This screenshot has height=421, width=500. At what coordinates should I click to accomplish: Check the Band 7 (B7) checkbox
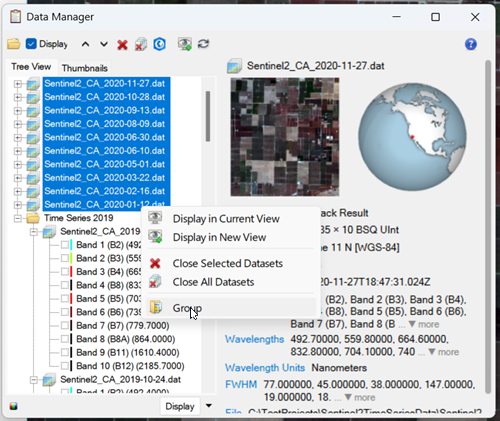click(x=65, y=326)
